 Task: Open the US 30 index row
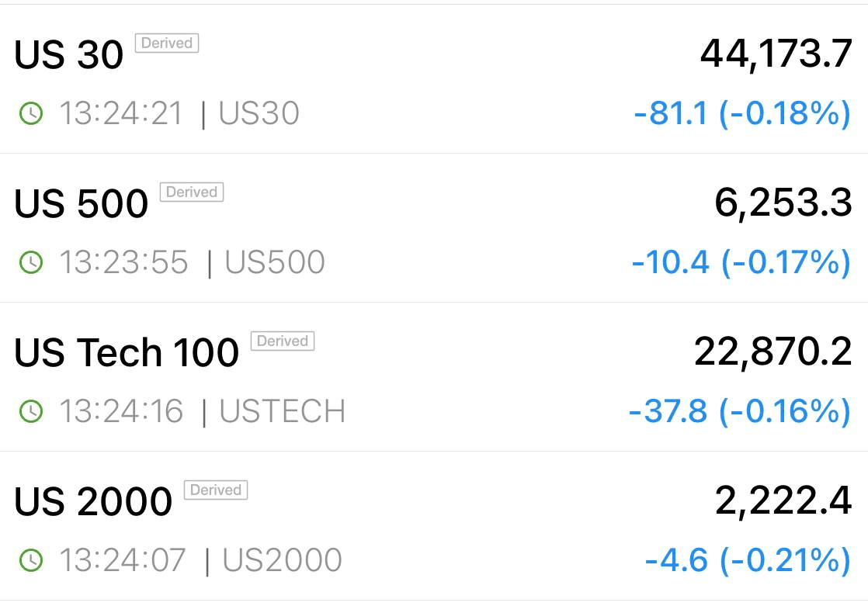pyautogui.click(x=434, y=79)
